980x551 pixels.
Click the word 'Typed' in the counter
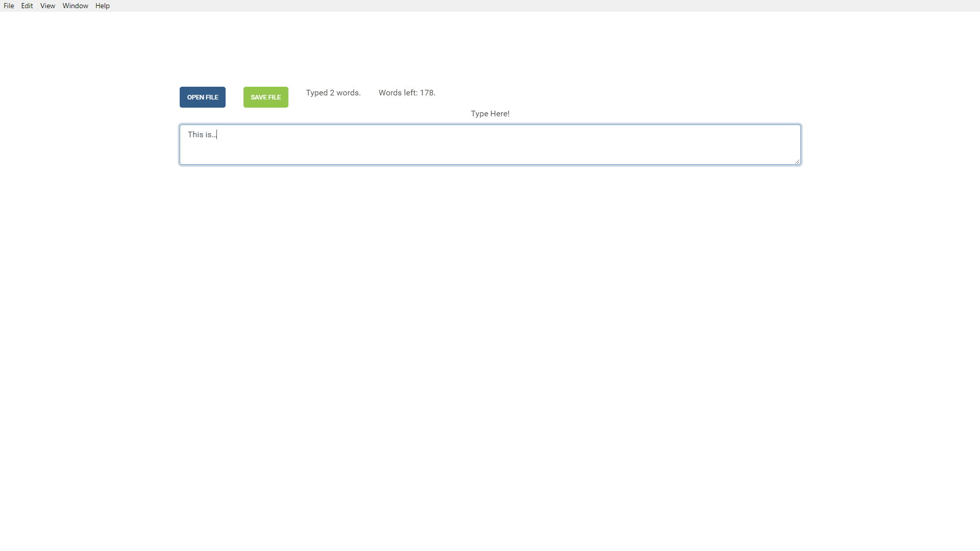tap(316, 93)
